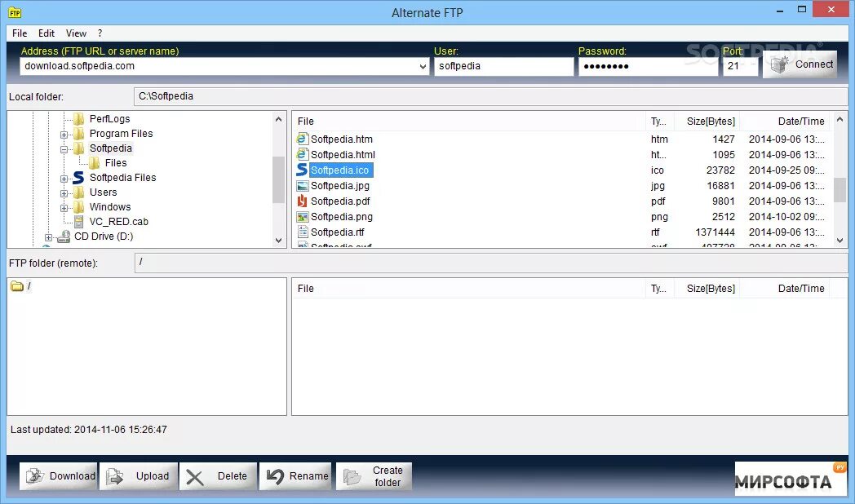Click the CD Drive (D:) icon
Screen dimensions: 855x504
point(64,237)
